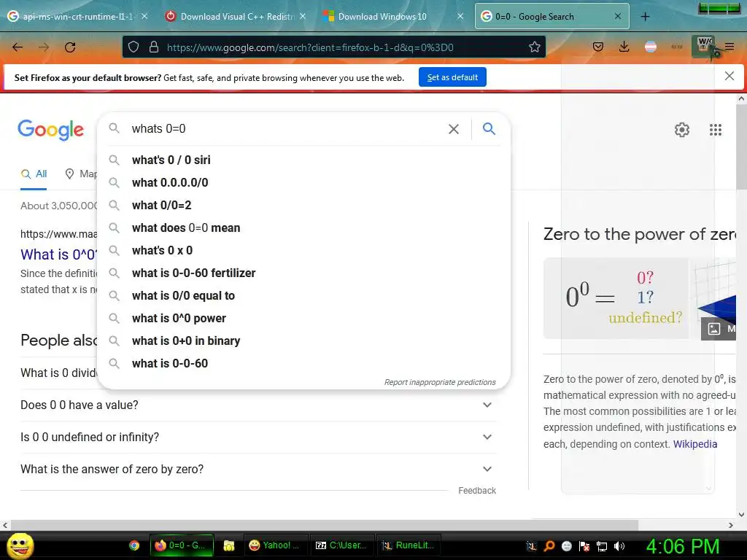Click the 4:06 PM taskbar clock
Screen dimensions: 747x560
click(x=682, y=546)
